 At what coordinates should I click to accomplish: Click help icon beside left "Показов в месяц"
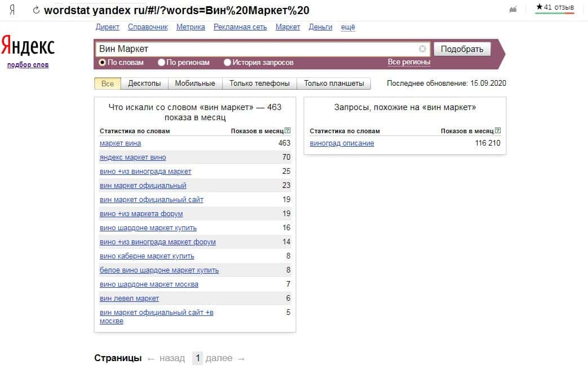point(288,131)
